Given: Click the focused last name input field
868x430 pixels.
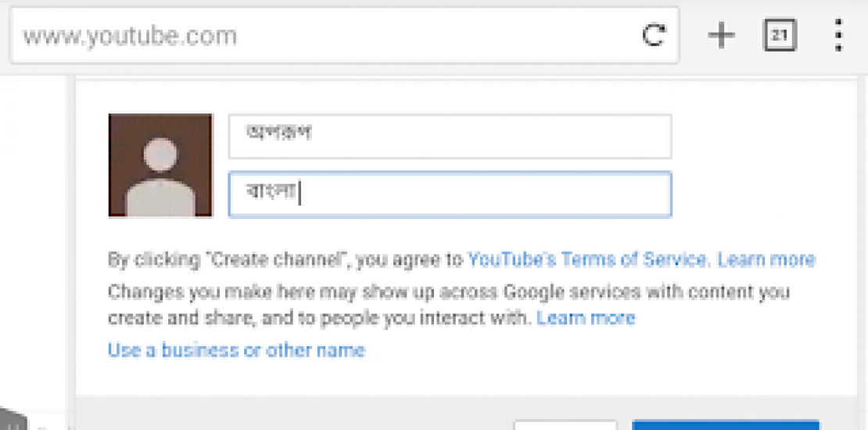Looking at the screenshot, I should pyautogui.click(x=450, y=194).
